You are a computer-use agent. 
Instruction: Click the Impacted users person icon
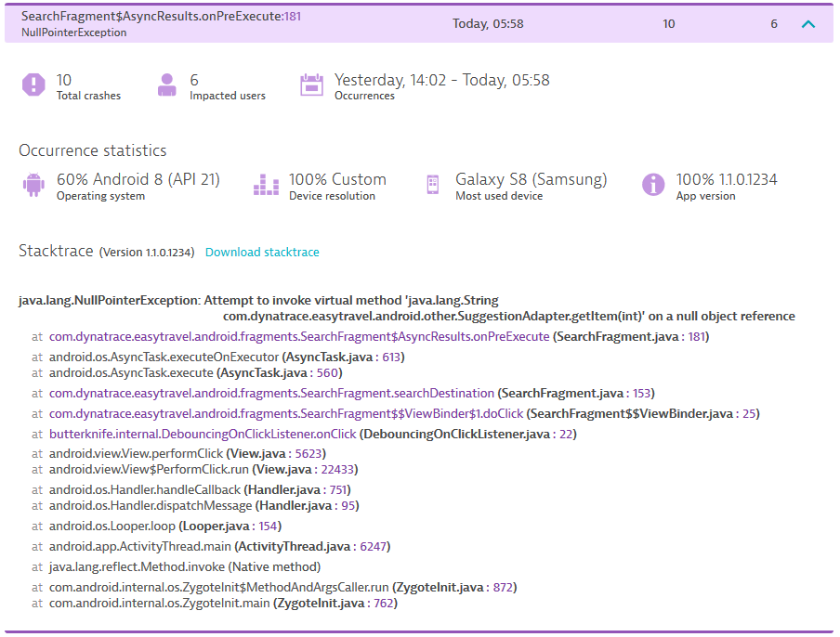click(x=167, y=84)
